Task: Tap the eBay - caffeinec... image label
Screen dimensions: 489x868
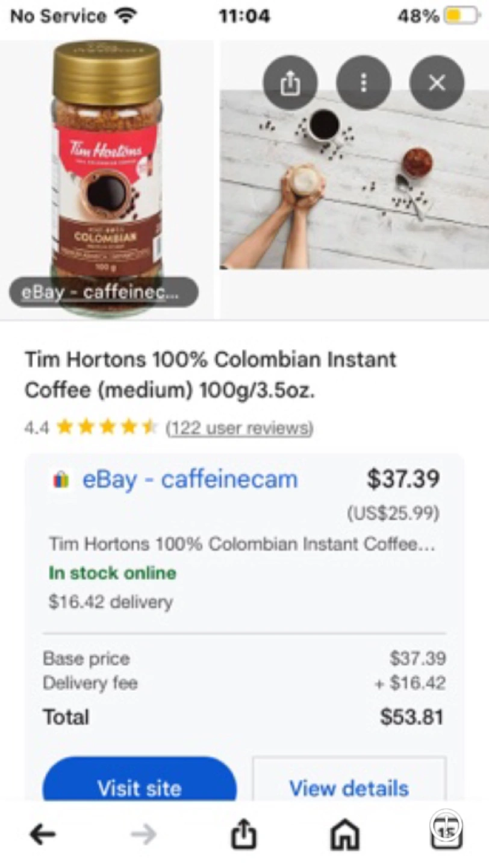Action: [103, 293]
